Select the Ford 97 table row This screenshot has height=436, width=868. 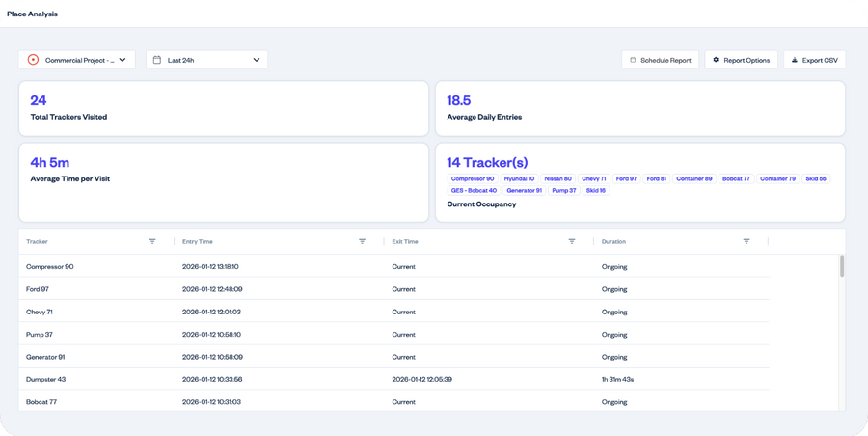click(x=386, y=288)
